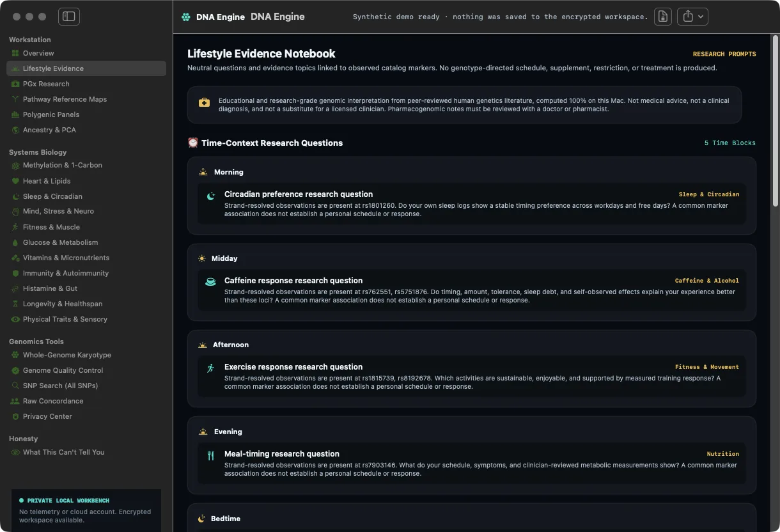Click the Genome Quality Control checkmark icon
The width and height of the screenshot is (780, 532).
coord(15,370)
